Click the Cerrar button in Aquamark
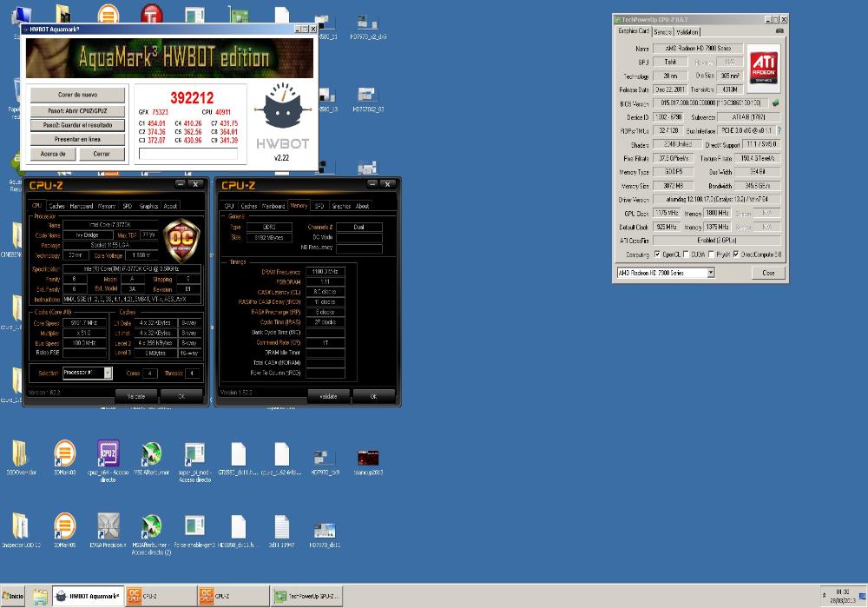 [102, 154]
